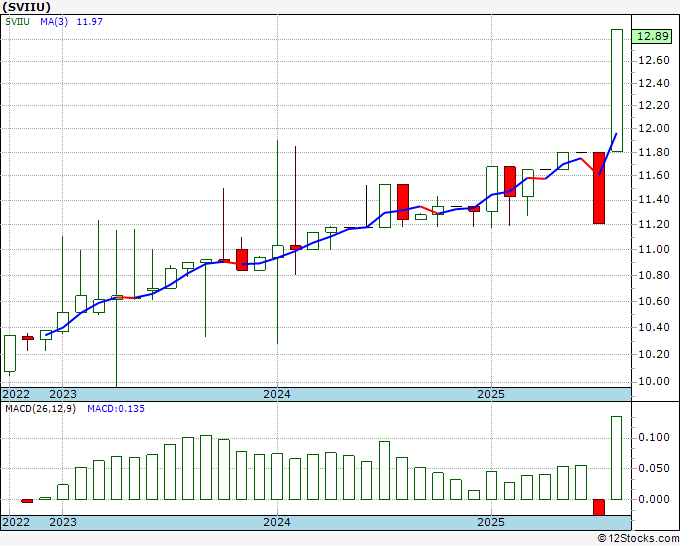This screenshot has height=546, width=680.
Task: Click the 11.80 price axis label
Action: click(654, 153)
